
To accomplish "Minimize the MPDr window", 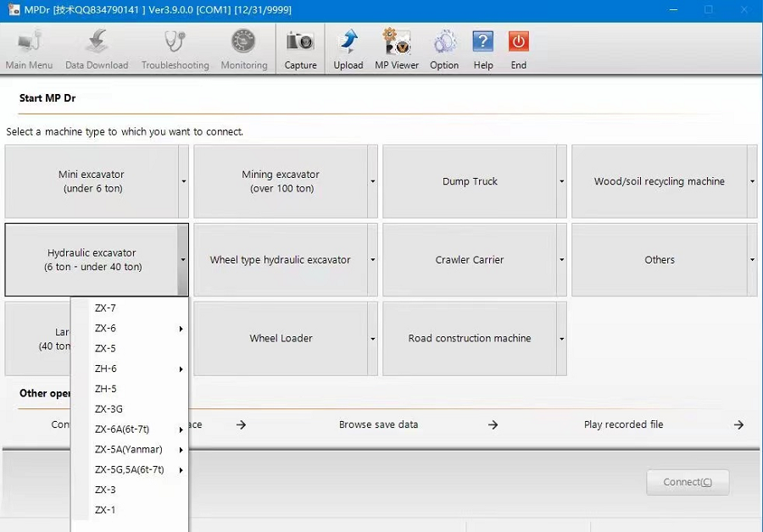I will (x=673, y=9).
